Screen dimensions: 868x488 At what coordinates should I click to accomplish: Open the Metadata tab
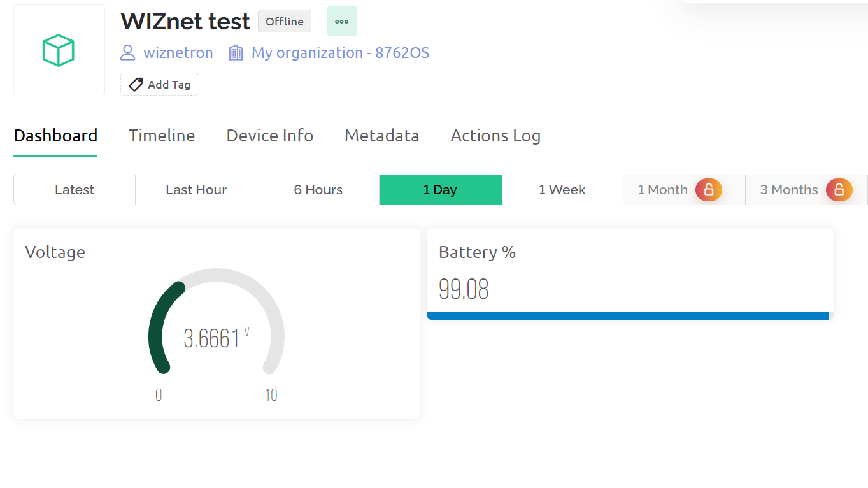[381, 136]
